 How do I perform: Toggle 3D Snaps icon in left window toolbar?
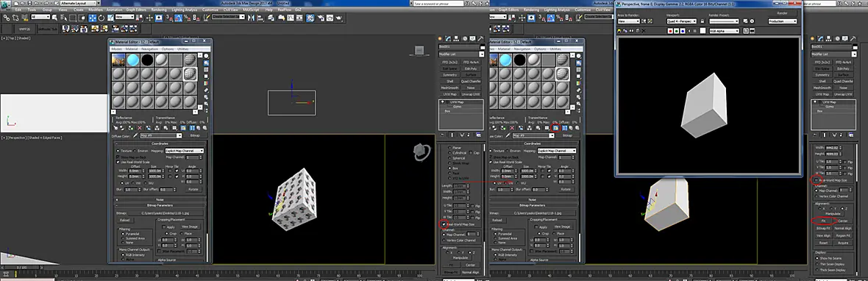pos(169,18)
